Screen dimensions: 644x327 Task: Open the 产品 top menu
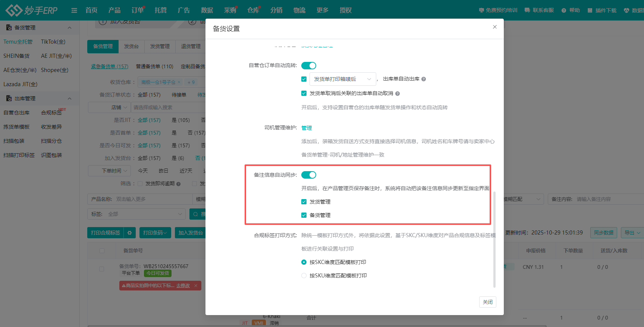click(x=114, y=10)
